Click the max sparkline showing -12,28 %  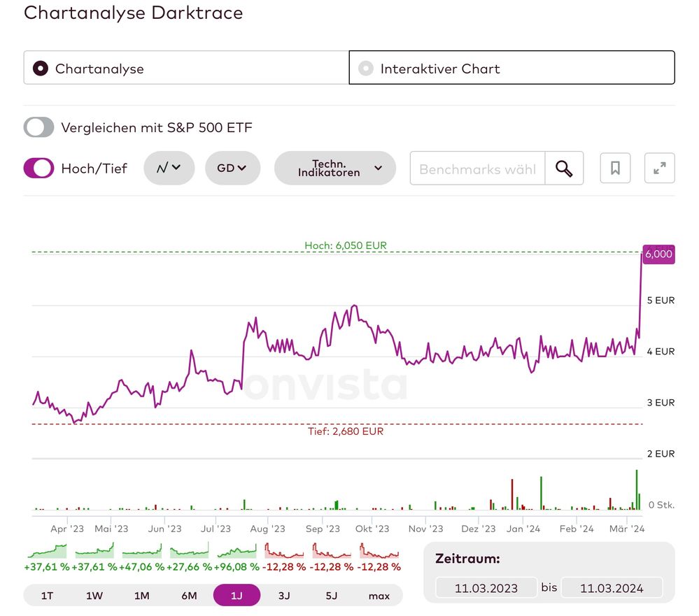[379, 552]
